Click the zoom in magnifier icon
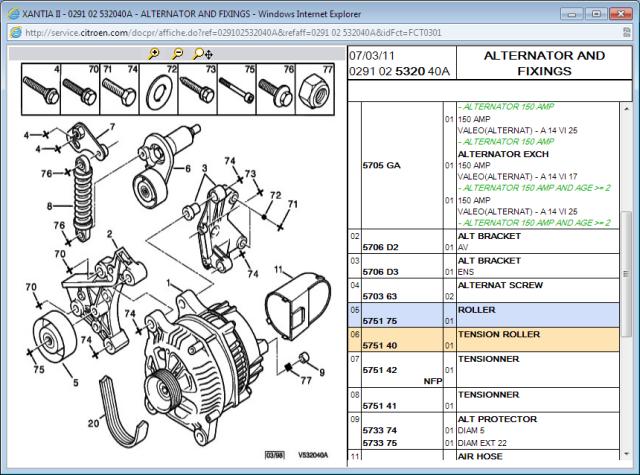This screenshot has height=475, width=640. pyautogui.click(x=154, y=54)
